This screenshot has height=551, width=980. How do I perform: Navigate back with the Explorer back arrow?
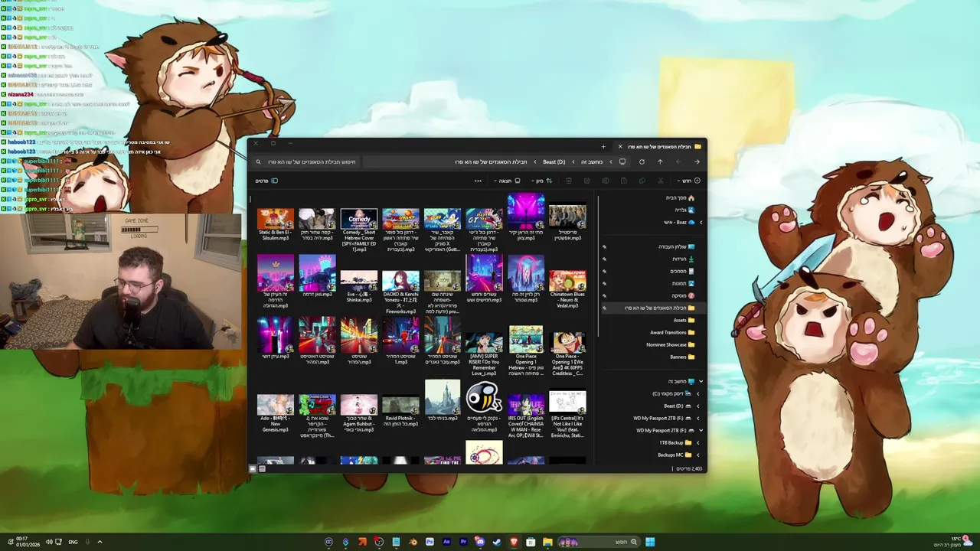click(697, 161)
